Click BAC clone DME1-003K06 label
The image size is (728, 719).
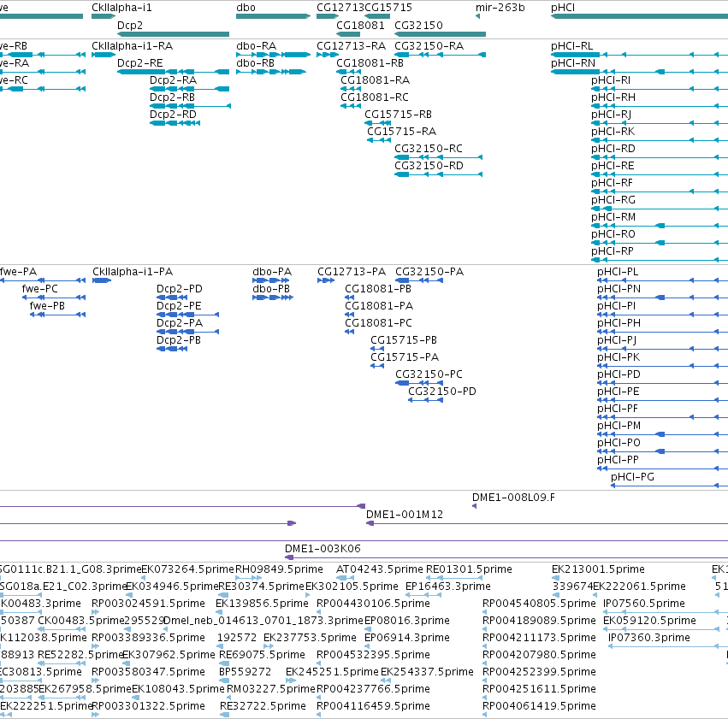323,549
